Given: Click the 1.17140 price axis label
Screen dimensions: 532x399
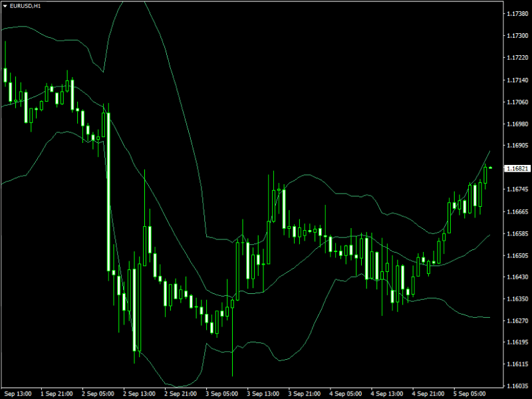Looking at the screenshot, I should click(517, 80).
